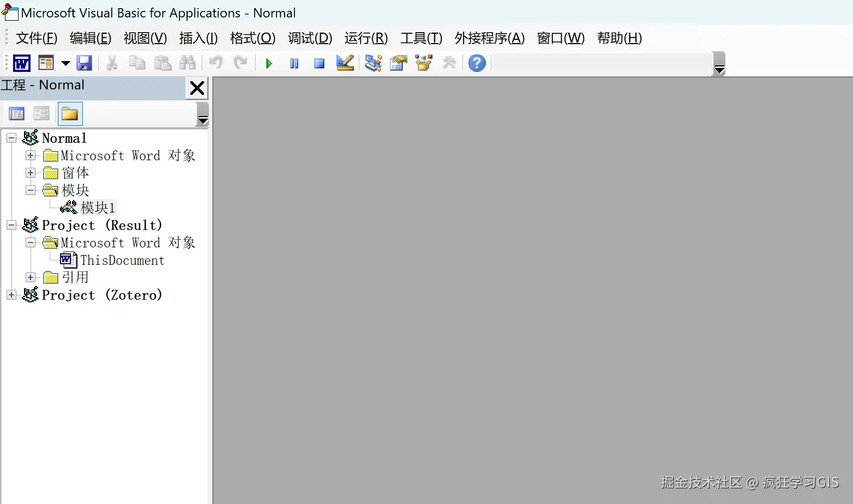This screenshot has height=504, width=853.
Task: Select the 模块 folder label
Action: pos(75,191)
